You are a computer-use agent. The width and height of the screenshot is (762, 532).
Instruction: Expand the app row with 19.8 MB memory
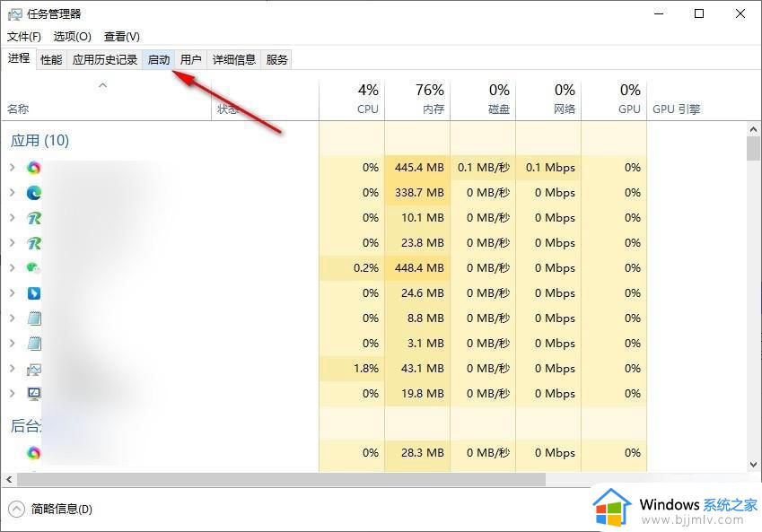(x=13, y=394)
